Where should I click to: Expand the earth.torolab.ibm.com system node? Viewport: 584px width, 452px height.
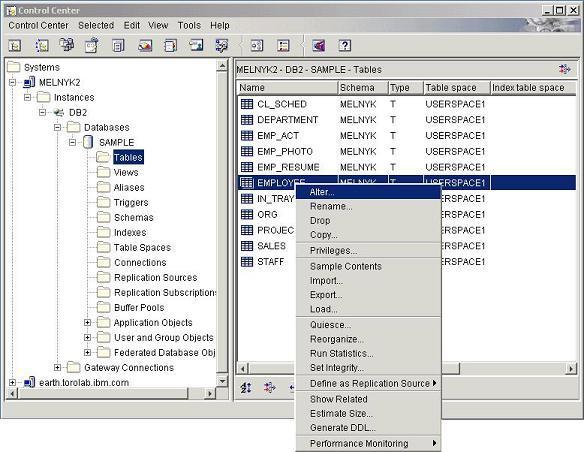[12, 382]
